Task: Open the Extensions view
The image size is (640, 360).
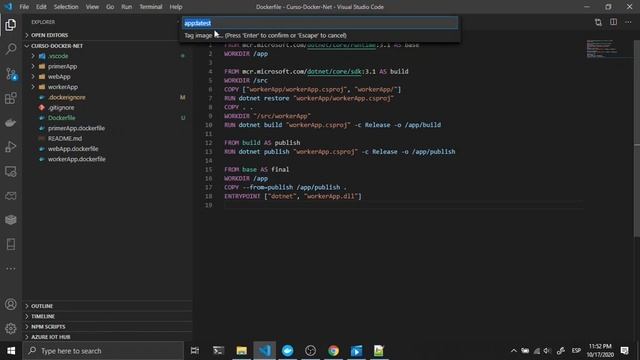Action: click(11, 98)
